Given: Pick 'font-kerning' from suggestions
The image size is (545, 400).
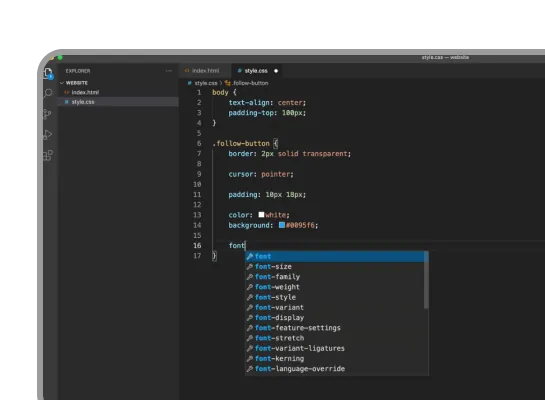Looking at the screenshot, I should [335, 359].
